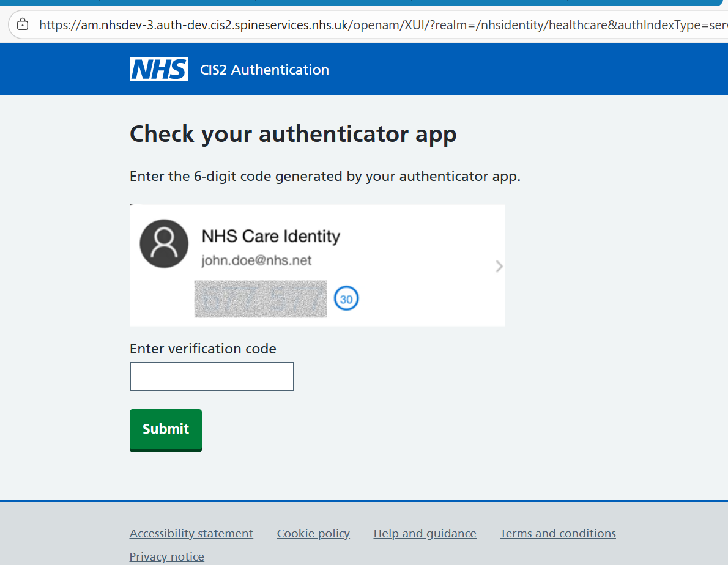
Task: Click the site lock icon in address bar
Action: pos(23,24)
